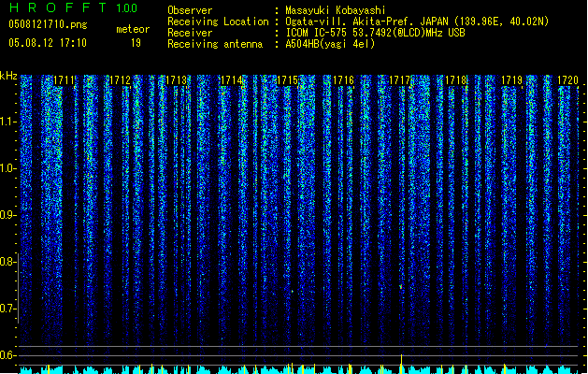Click the Receiver label

coord(190,33)
